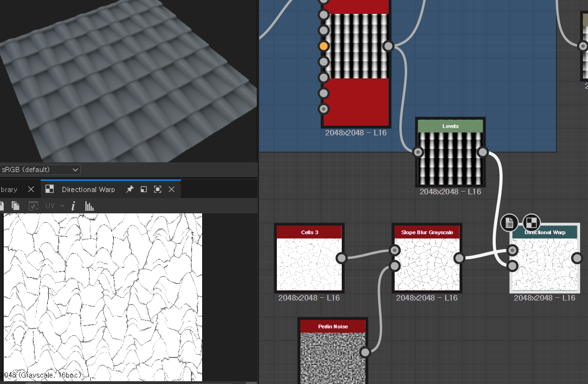Click the Levels node output port
This screenshot has width=588, height=384.
tap(483, 152)
